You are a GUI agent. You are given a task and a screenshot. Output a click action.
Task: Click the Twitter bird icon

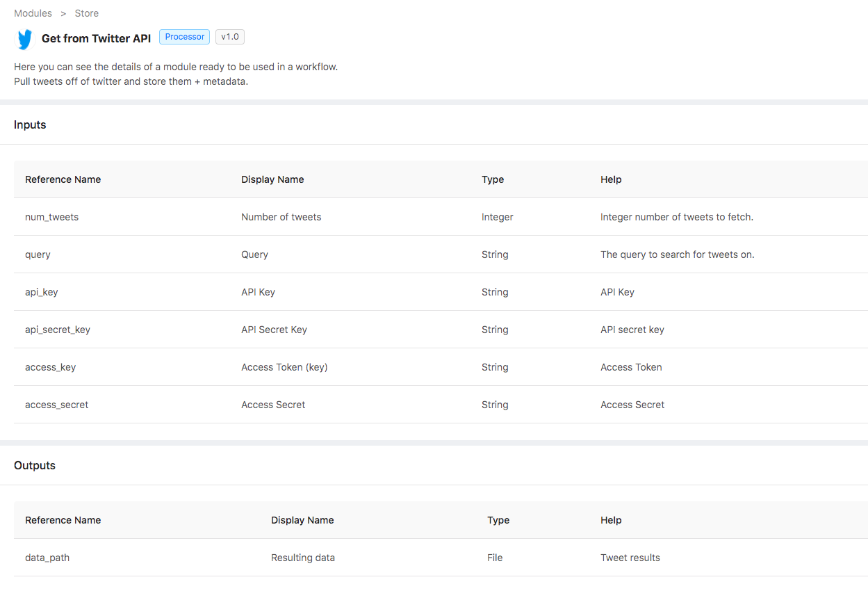point(25,40)
